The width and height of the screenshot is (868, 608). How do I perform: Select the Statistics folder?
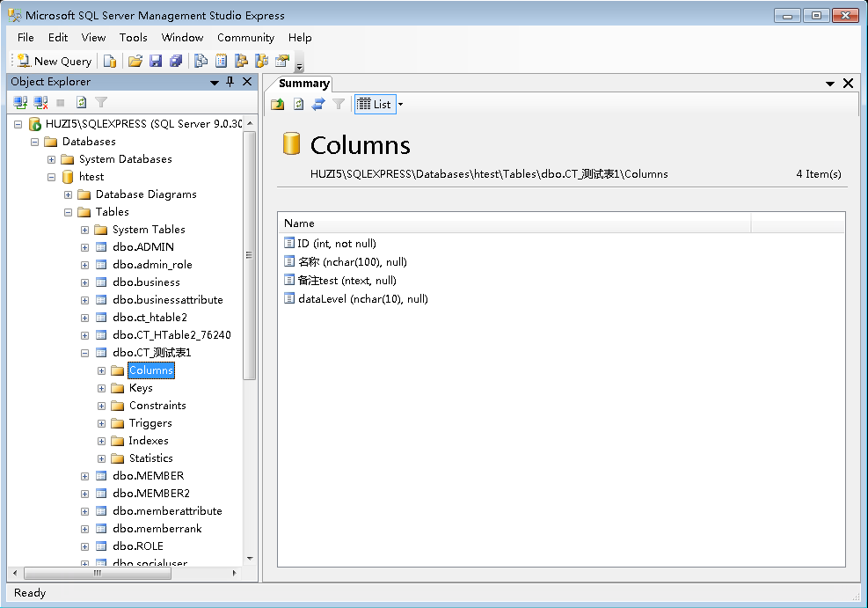pos(150,458)
